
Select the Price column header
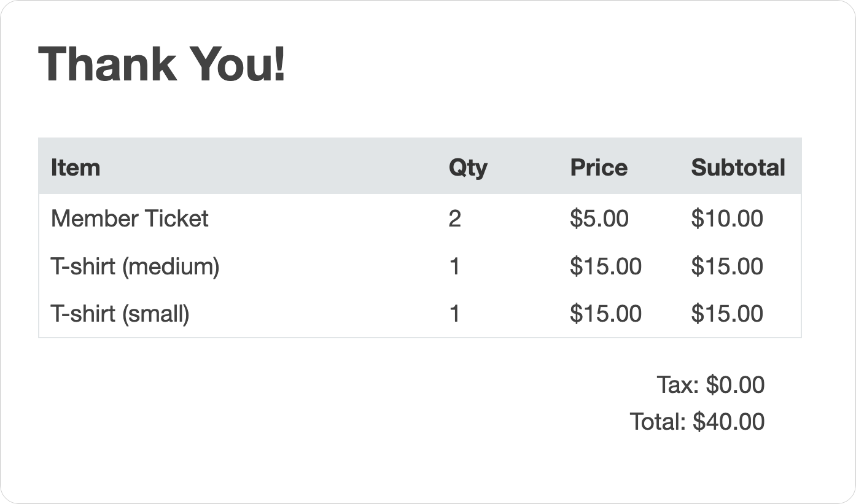click(599, 167)
